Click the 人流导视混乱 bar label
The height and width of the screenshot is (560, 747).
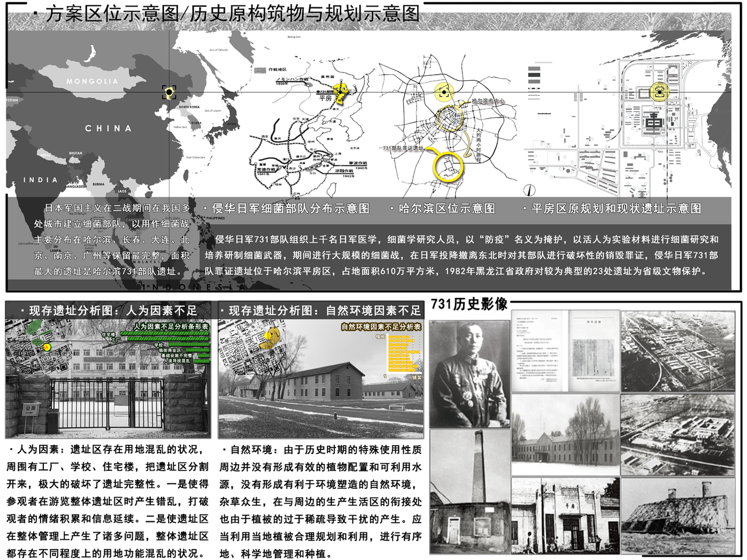pos(176,361)
